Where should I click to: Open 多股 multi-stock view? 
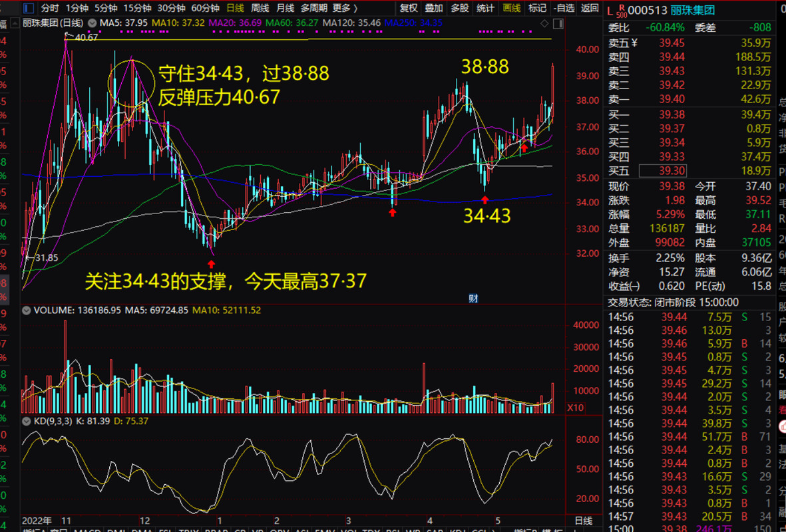coord(460,8)
